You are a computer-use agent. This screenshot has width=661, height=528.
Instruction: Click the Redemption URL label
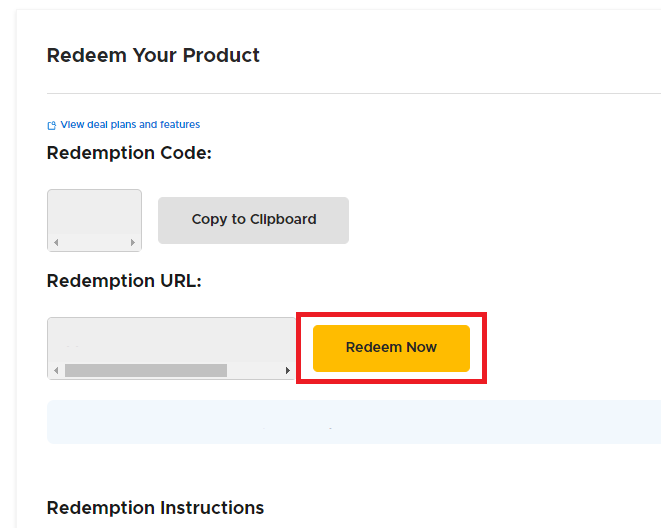tap(124, 281)
